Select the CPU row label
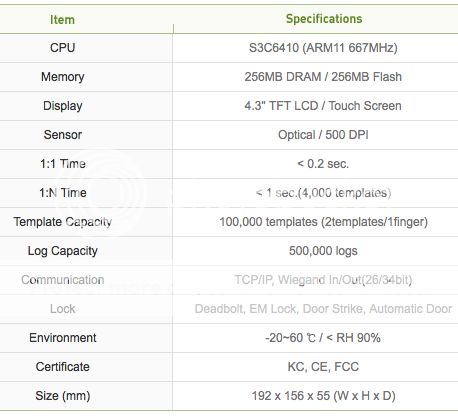This screenshot has width=458, height=419. coord(62,48)
